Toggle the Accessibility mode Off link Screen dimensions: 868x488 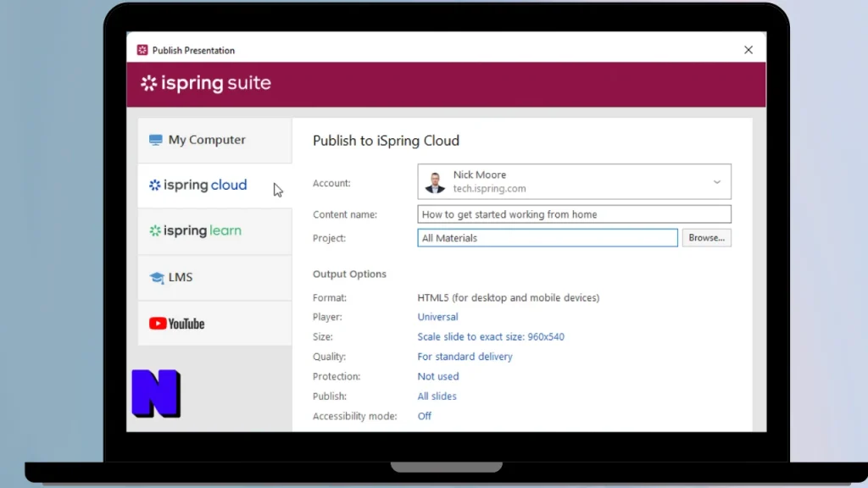424,416
